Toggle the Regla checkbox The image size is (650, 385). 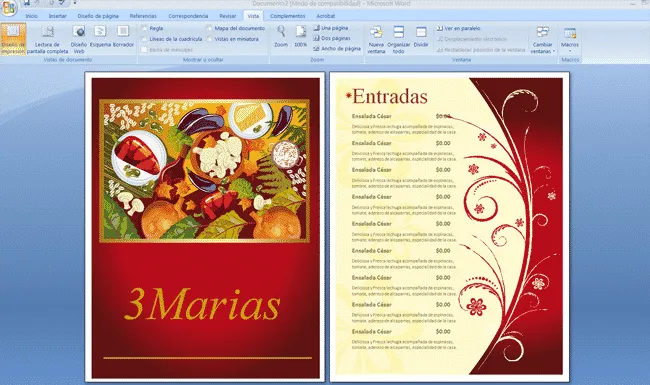[x=144, y=28]
